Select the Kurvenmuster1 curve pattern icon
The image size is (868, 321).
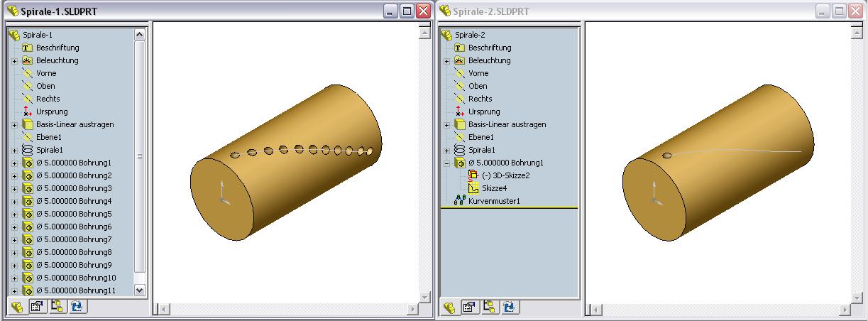[x=460, y=201]
